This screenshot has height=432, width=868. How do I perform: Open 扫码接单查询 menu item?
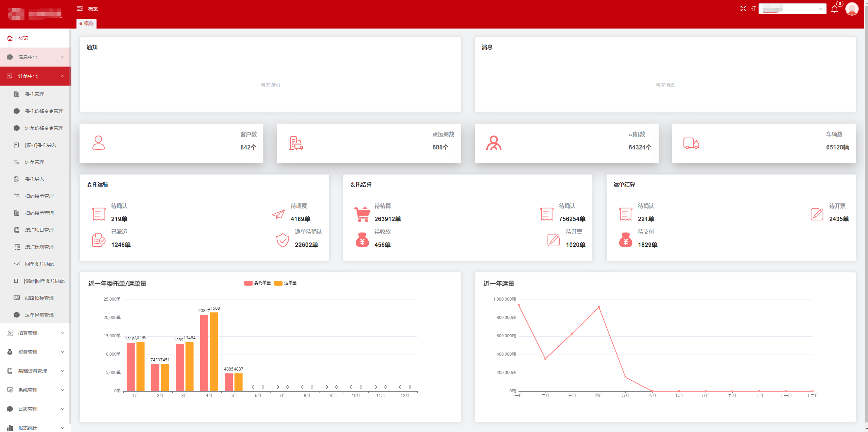point(35,213)
